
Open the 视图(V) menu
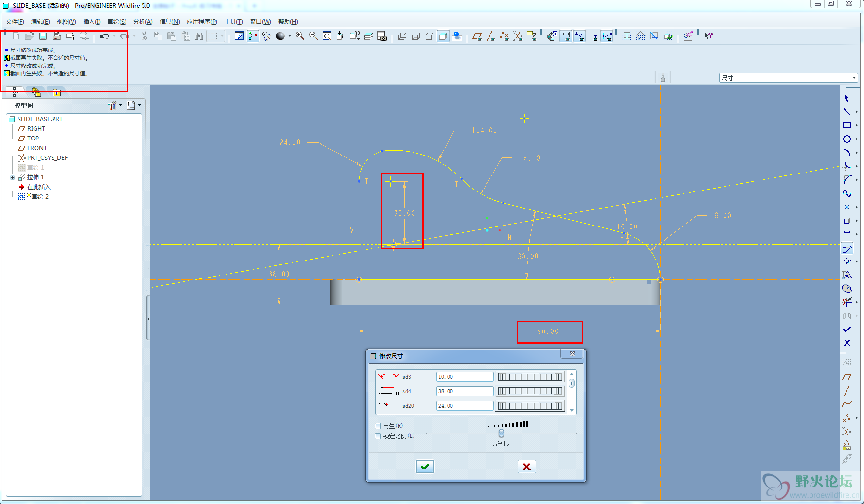click(x=66, y=22)
